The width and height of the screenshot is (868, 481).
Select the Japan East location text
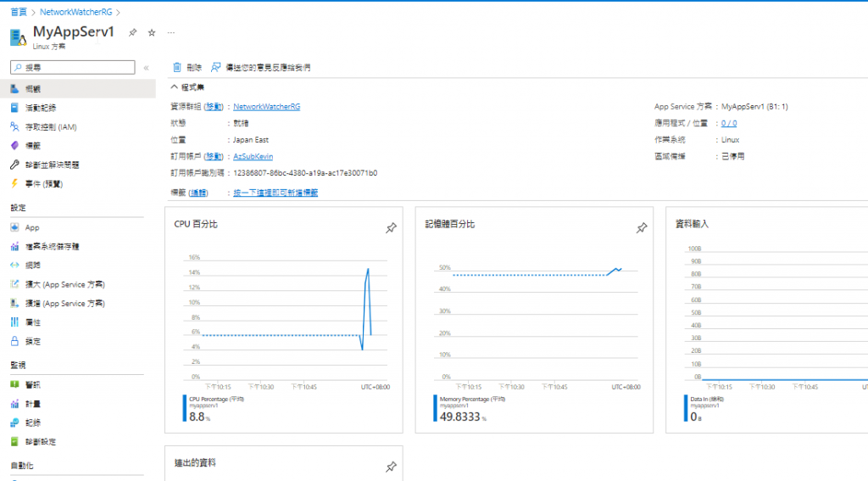pos(251,140)
